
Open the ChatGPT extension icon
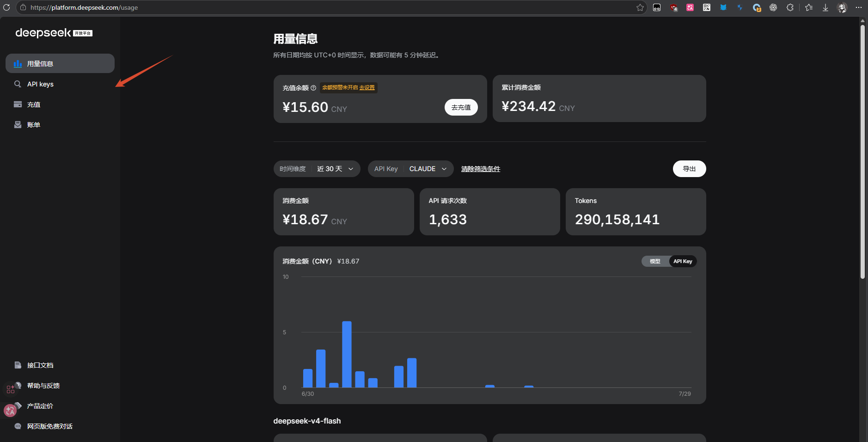point(773,7)
